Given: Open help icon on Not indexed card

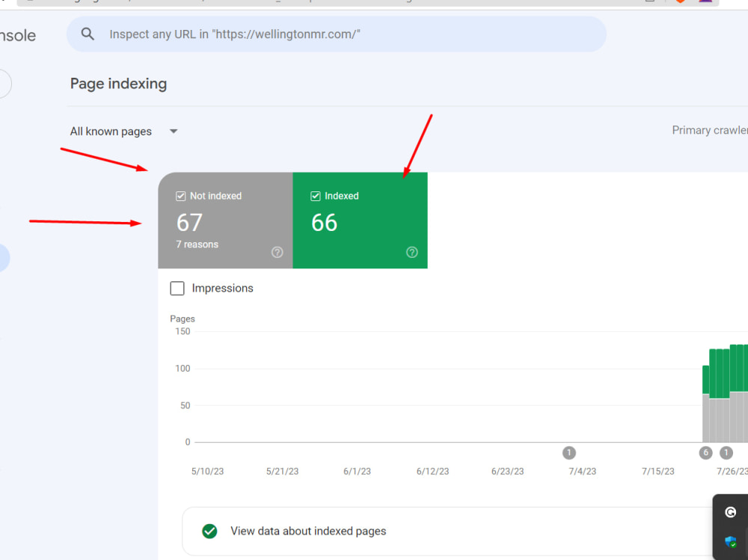Looking at the screenshot, I should [278, 252].
